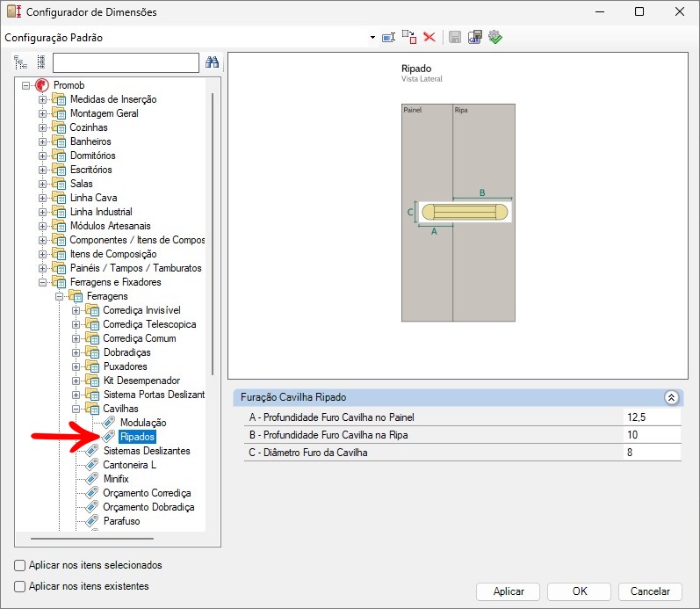Image resolution: width=700 pixels, height=609 pixels.
Task: Select Minifix in the tree
Action: (x=116, y=479)
